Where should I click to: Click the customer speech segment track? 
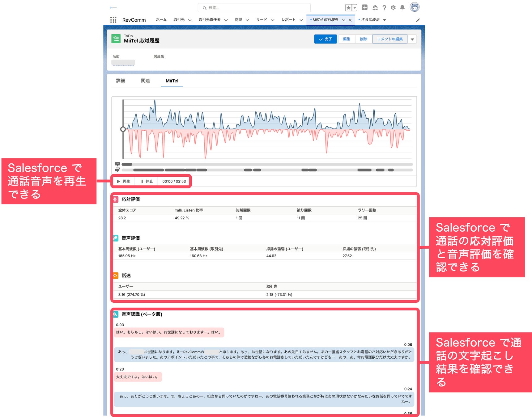click(x=267, y=164)
